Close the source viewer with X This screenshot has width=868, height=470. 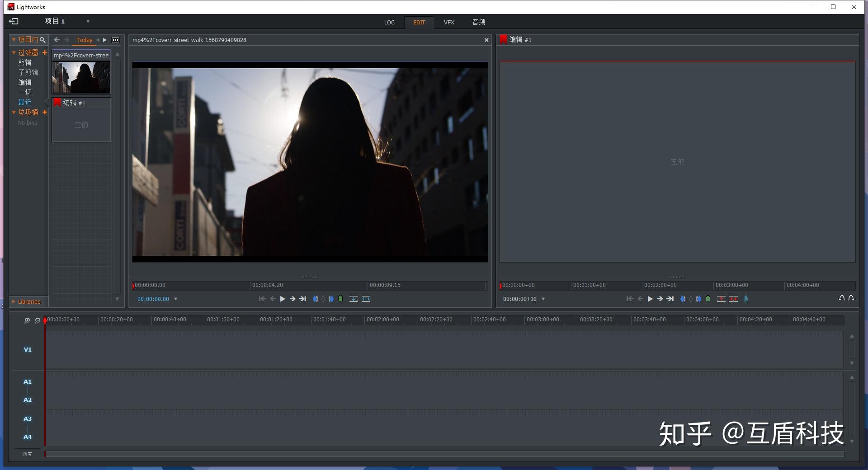[x=486, y=40]
